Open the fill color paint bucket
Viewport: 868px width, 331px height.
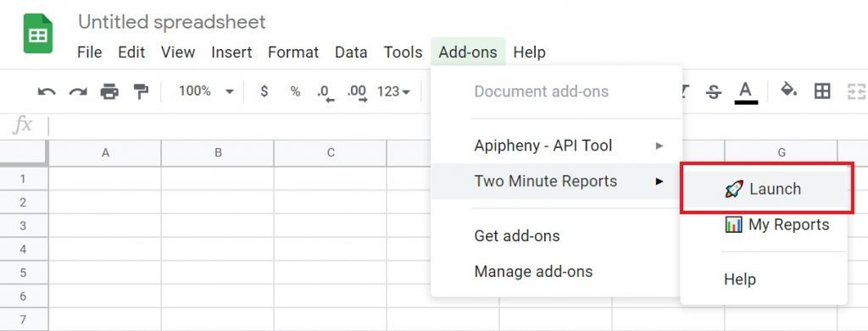pyautogui.click(x=788, y=90)
